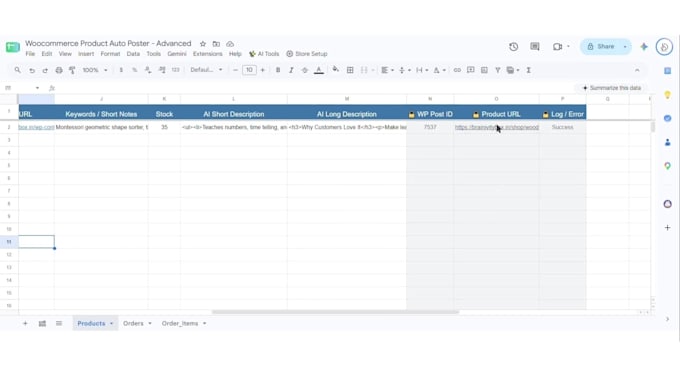Open the number format 123 menu

(x=175, y=70)
